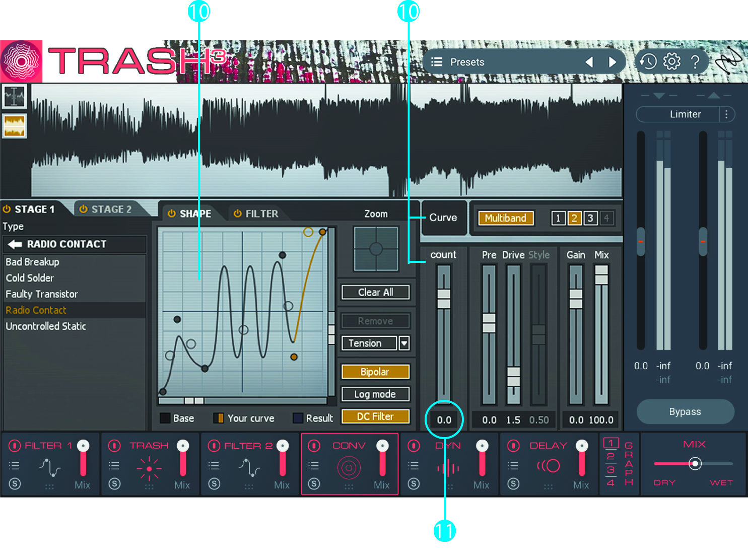
Task: Open the list icon in TRASH module
Action: pyautogui.click(x=114, y=465)
